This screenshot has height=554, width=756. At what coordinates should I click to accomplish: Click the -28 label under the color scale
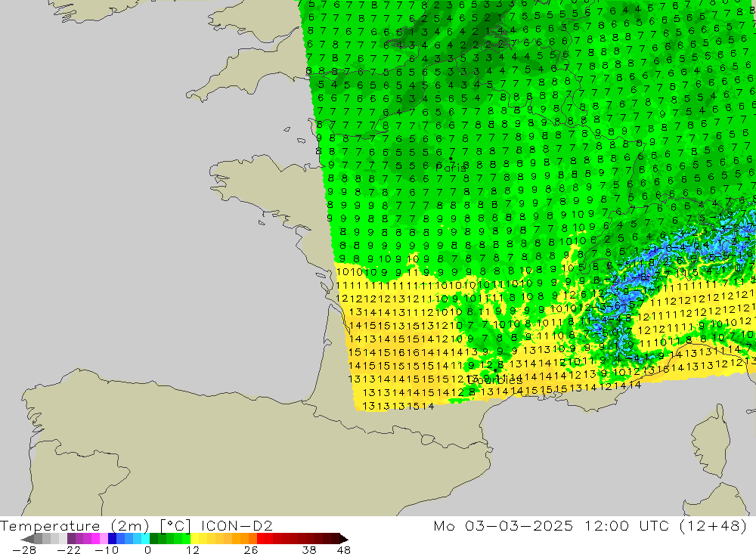point(24,549)
